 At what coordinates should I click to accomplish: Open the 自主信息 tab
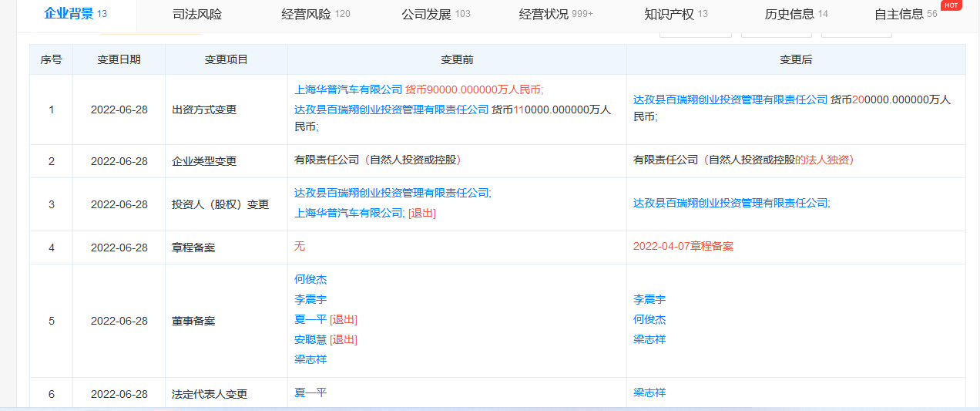pyautogui.click(x=905, y=14)
